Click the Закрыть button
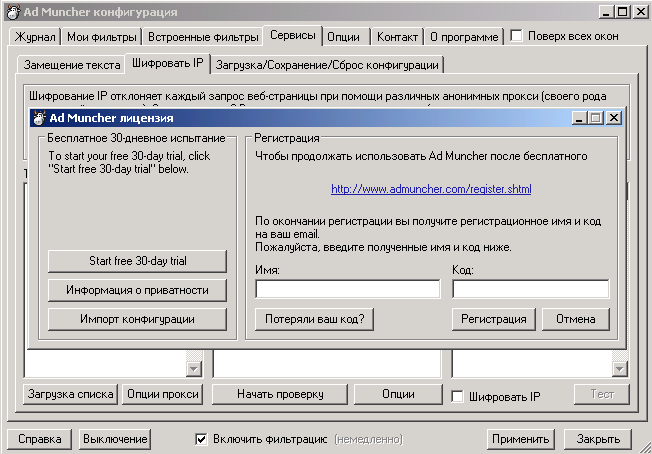This screenshot has height=454, width=652. coord(598,439)
